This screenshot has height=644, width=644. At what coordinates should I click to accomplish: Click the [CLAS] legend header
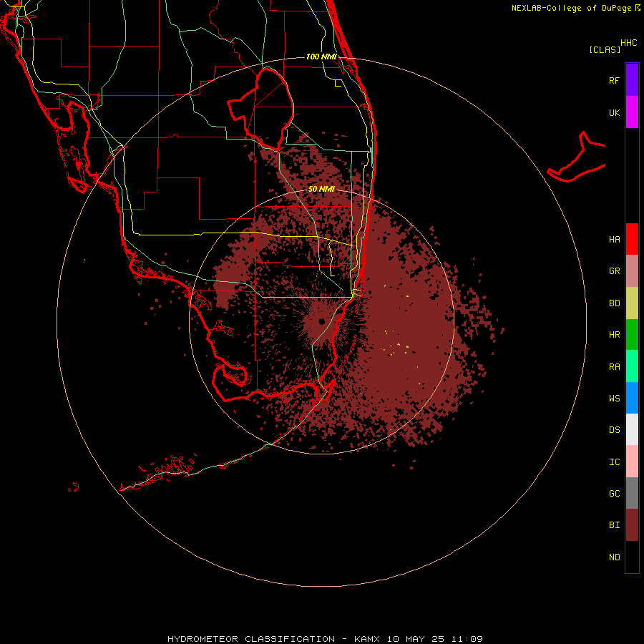(605, 50)
